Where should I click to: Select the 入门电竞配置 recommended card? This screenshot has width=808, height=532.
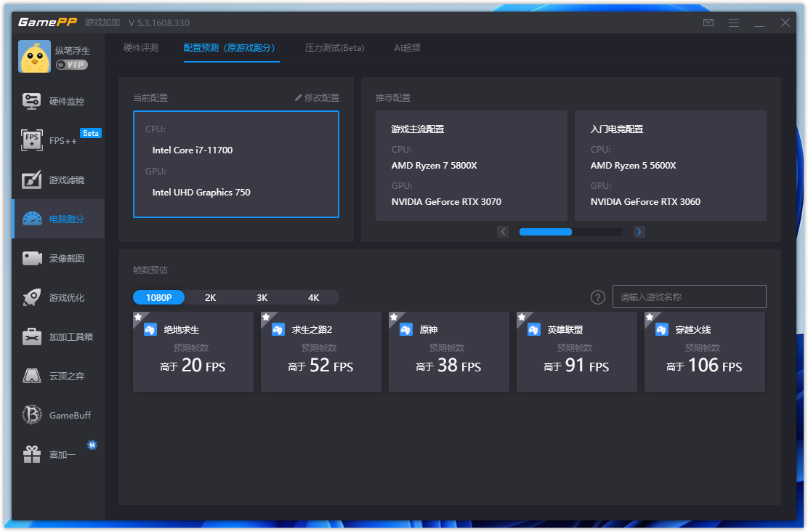671,166
